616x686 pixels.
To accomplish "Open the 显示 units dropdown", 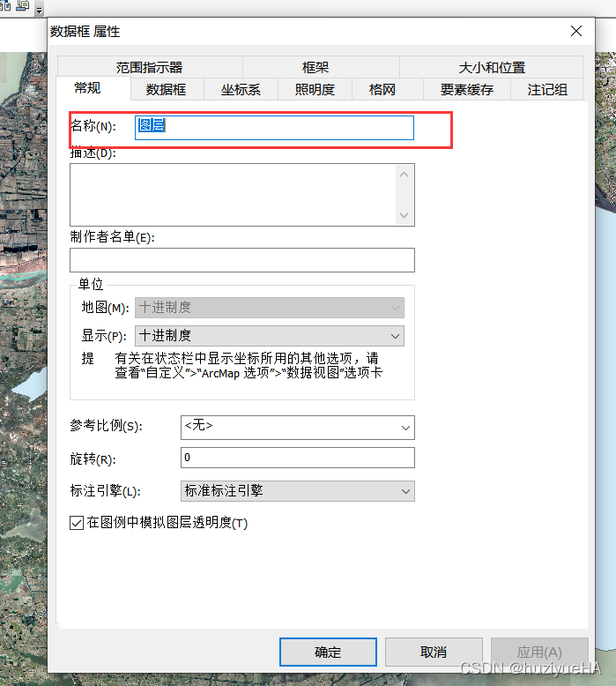I will [x=270, y=336].
